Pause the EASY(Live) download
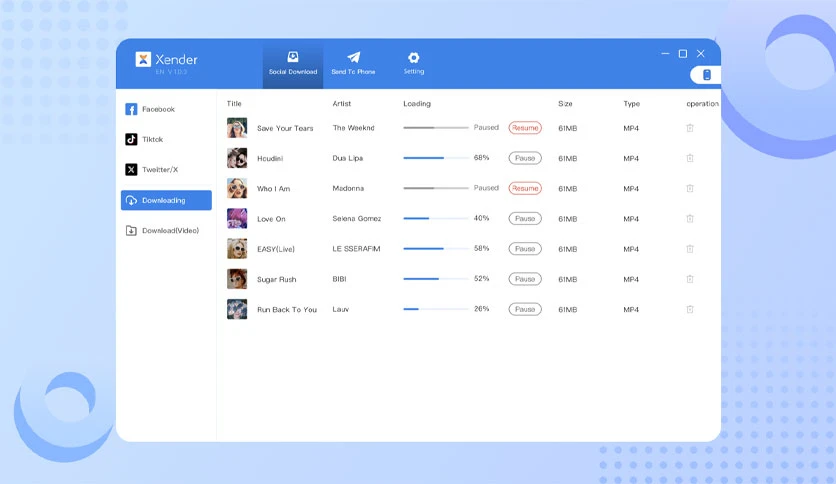 click(x=525, y=249)
